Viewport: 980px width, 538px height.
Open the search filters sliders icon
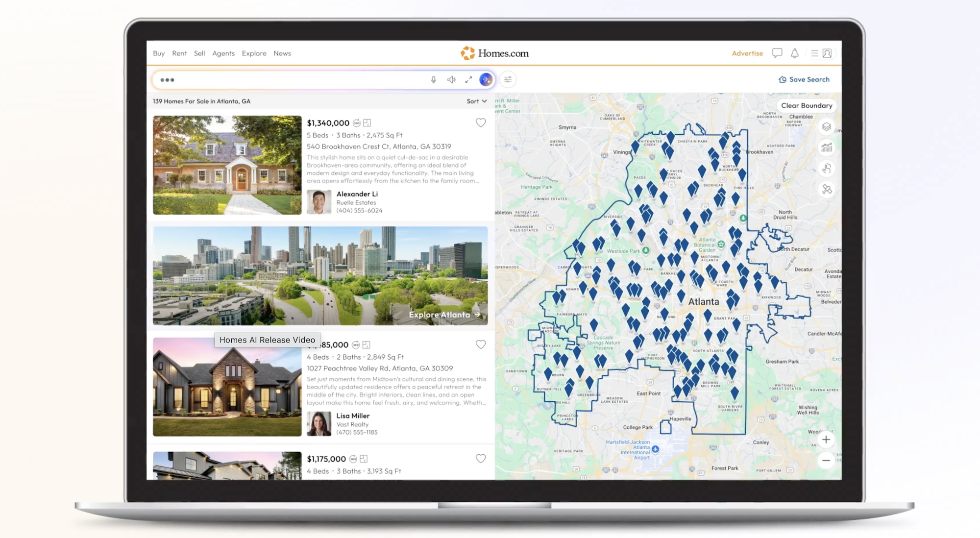[x=508, y=79]
